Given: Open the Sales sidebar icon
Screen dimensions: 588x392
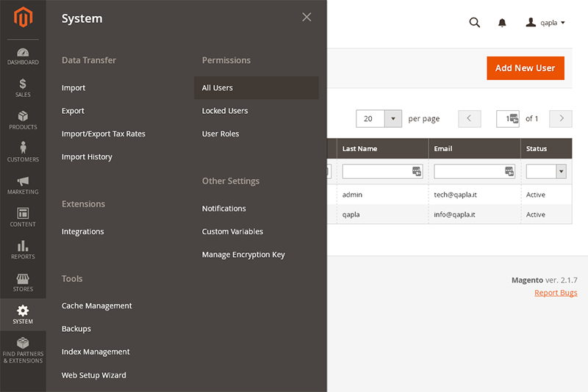Looking at the screenshot, I should [x=23, y=89].
